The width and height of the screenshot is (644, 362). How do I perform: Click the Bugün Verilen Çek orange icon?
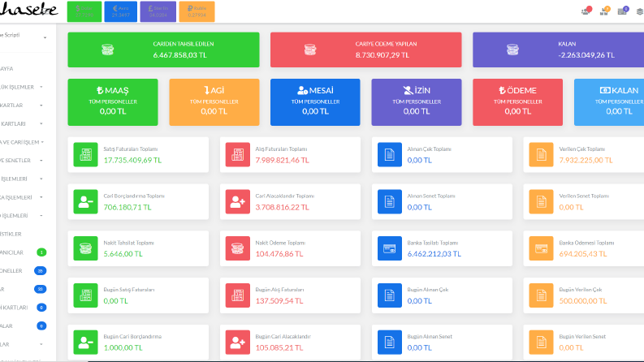pos(541,295)
